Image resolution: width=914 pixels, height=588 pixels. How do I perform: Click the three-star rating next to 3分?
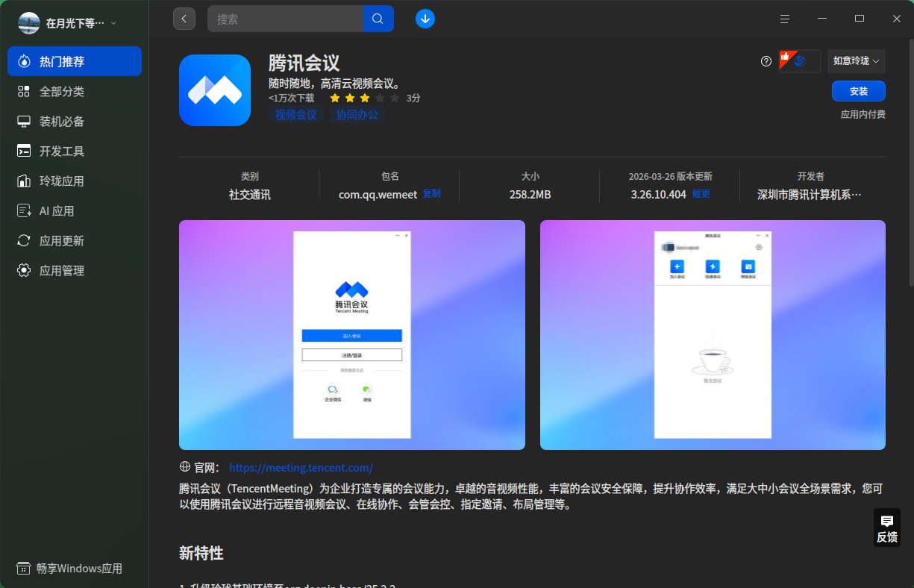(x=365, y=98)
